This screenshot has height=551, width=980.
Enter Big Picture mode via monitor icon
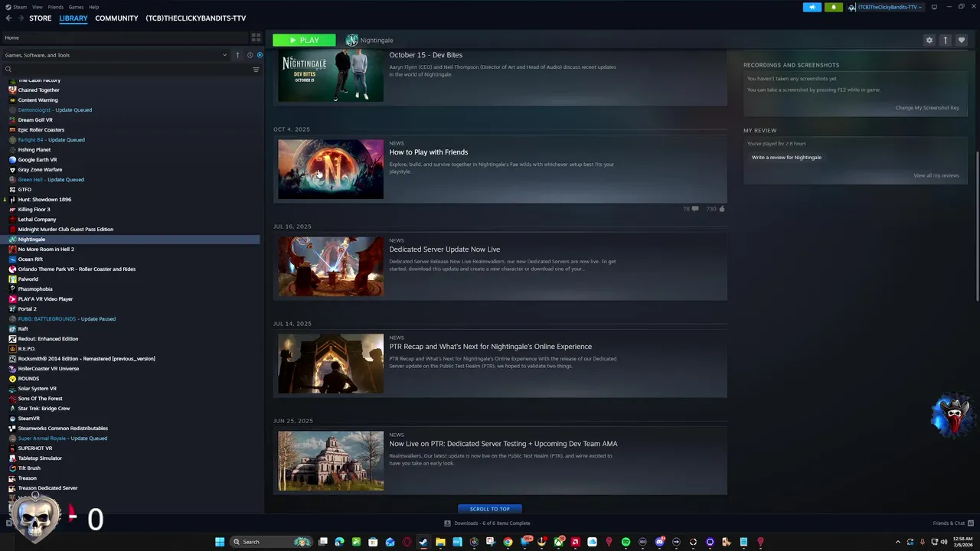(x=934, y=7)
